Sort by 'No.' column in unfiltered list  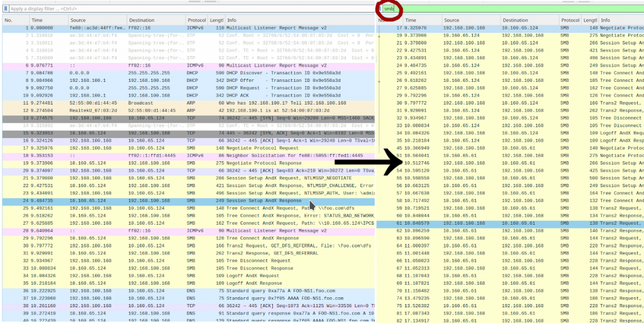pos(16,20)
